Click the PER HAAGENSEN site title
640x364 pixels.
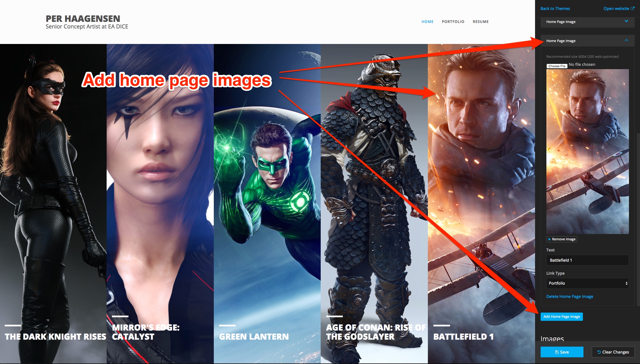[83, 19]
